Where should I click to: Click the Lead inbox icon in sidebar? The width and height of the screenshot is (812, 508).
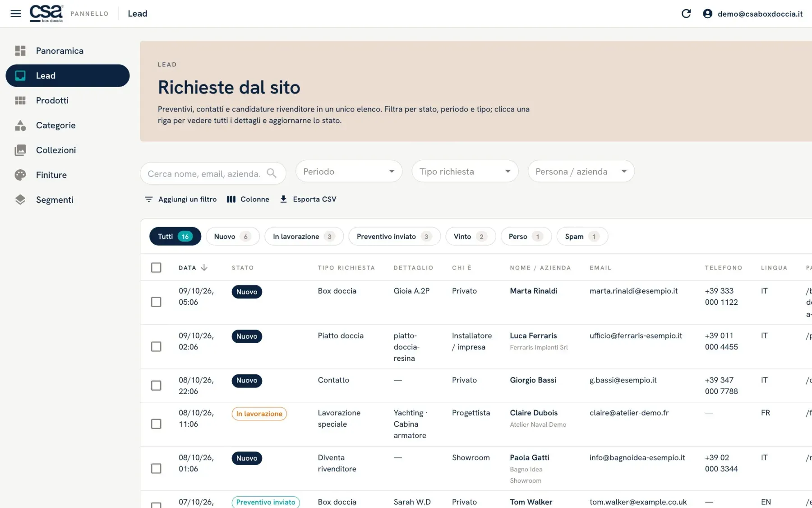[20, 75]
